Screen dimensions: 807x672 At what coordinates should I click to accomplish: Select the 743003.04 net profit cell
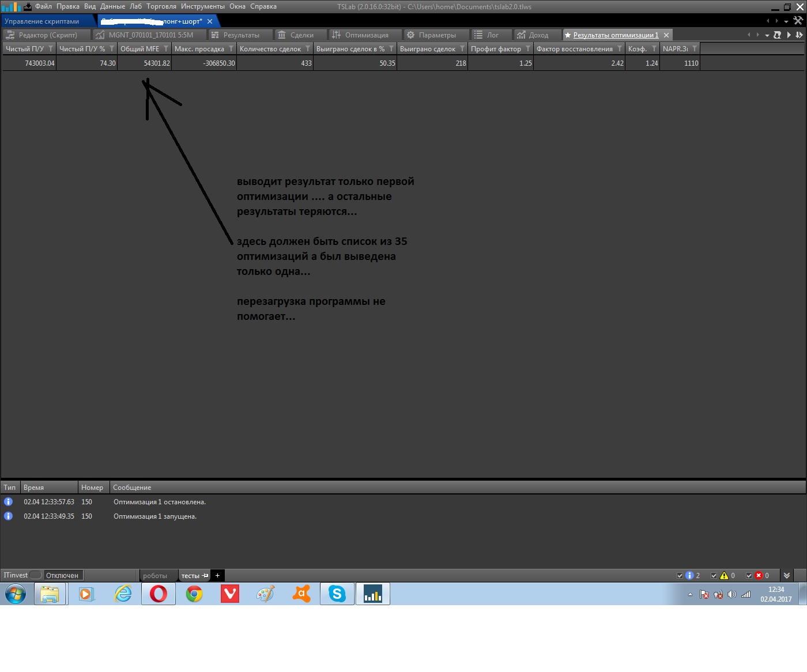pyautogui.click(x=29, y=63)
